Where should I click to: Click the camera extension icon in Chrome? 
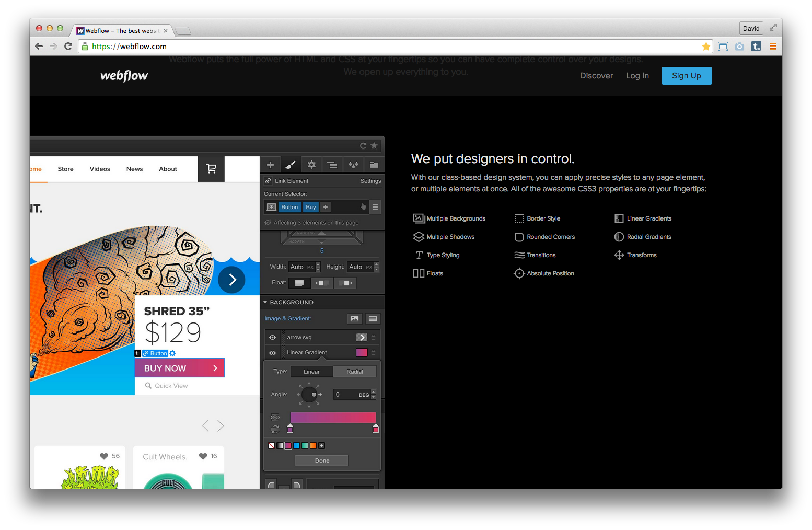tap(739, 47)
